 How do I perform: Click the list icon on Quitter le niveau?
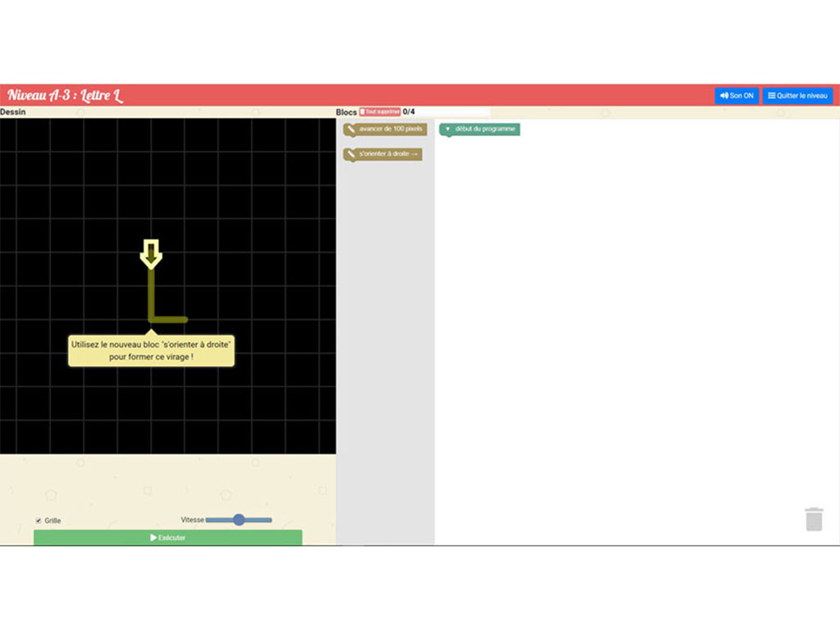(x=771, y=96)
